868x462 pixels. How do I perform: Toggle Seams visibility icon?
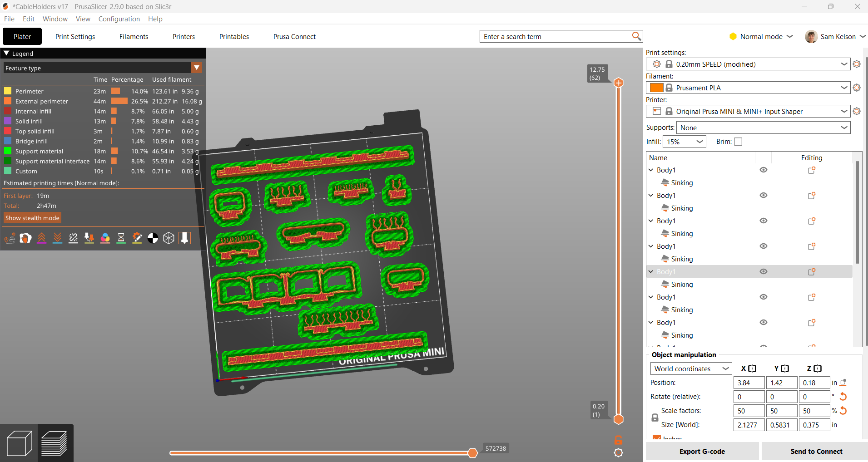click(x=74, y=238)
